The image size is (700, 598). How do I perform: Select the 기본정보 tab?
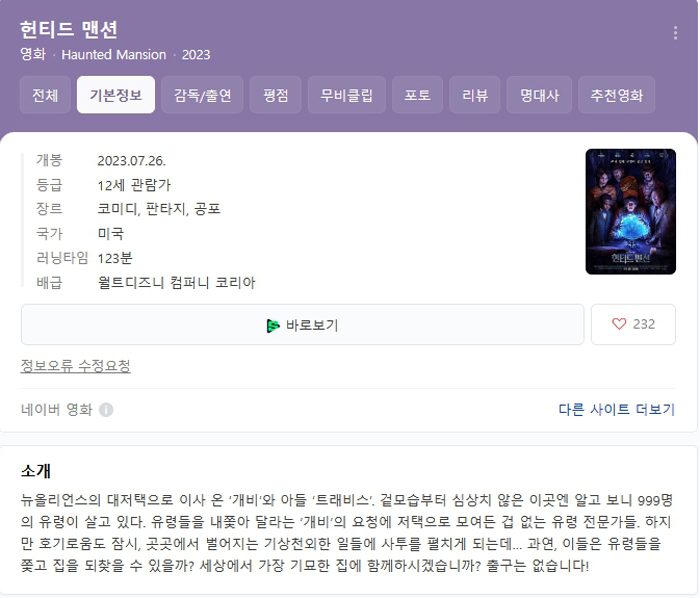(116, 95)
